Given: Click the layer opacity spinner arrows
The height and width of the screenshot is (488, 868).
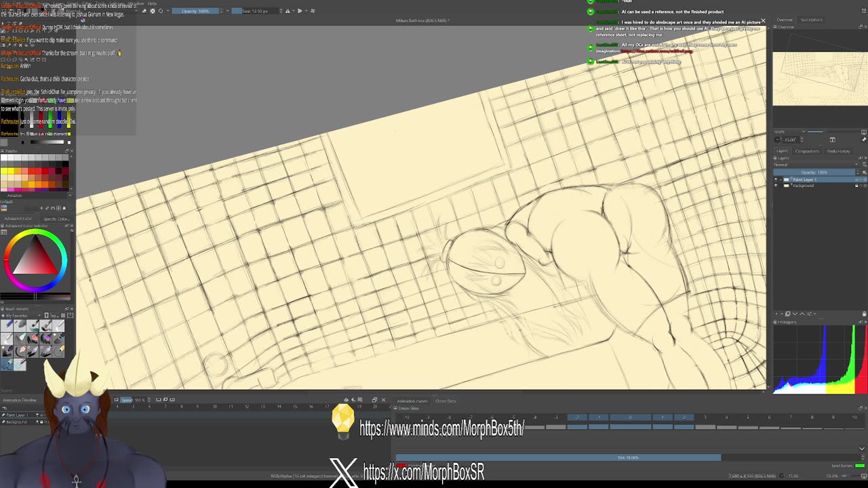Looking at the screenshot, I should pos(858,173).
